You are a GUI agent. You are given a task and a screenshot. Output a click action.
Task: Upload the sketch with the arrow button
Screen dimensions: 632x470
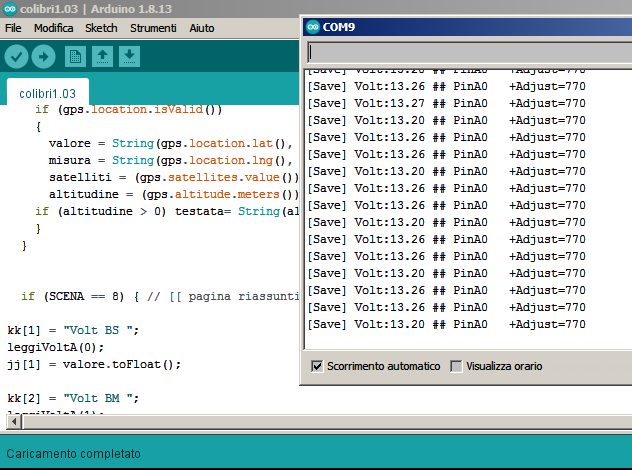pos(44,56)
